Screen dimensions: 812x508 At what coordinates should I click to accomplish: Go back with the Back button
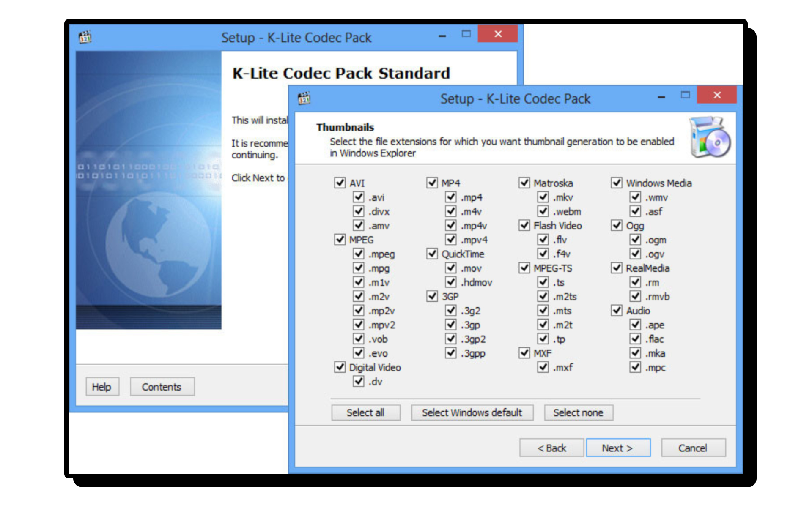click(551, 448)
